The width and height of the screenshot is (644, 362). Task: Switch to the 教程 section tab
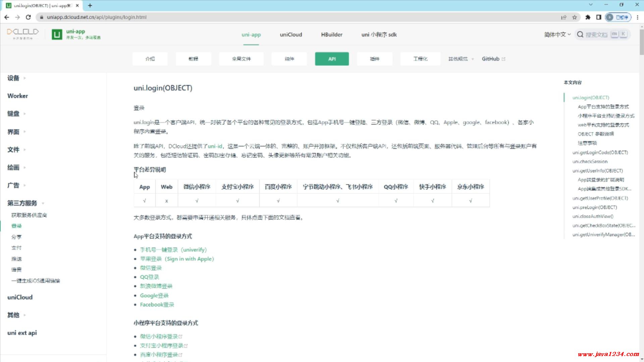point(193,59)
